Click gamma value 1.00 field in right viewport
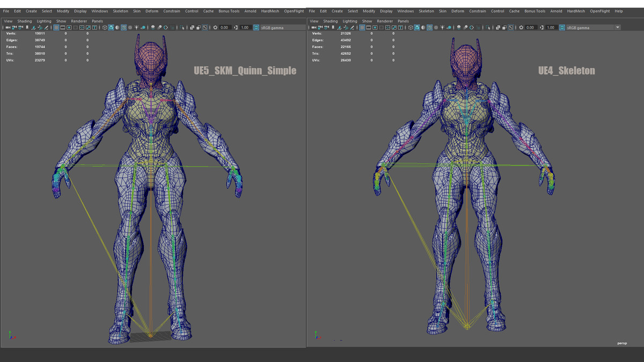Image resolution: width=644 pixels, height=362 pixels. (x=551, y=27)
